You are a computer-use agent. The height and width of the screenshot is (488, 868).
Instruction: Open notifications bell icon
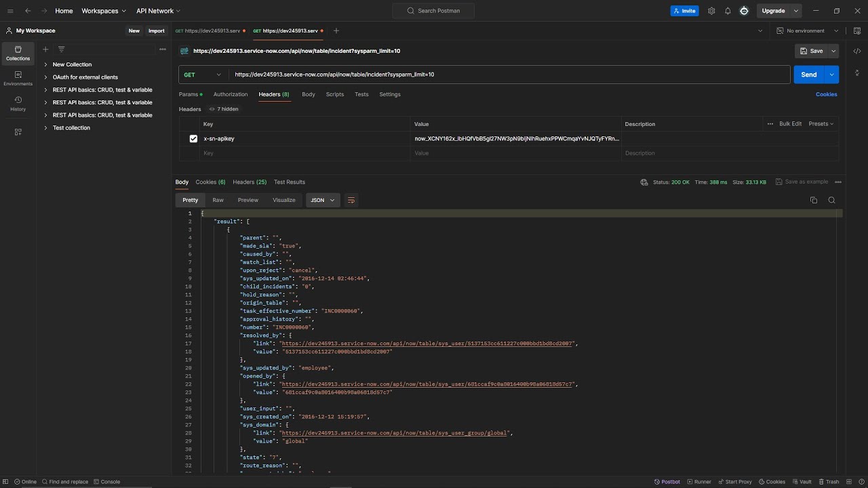[728, 11]
